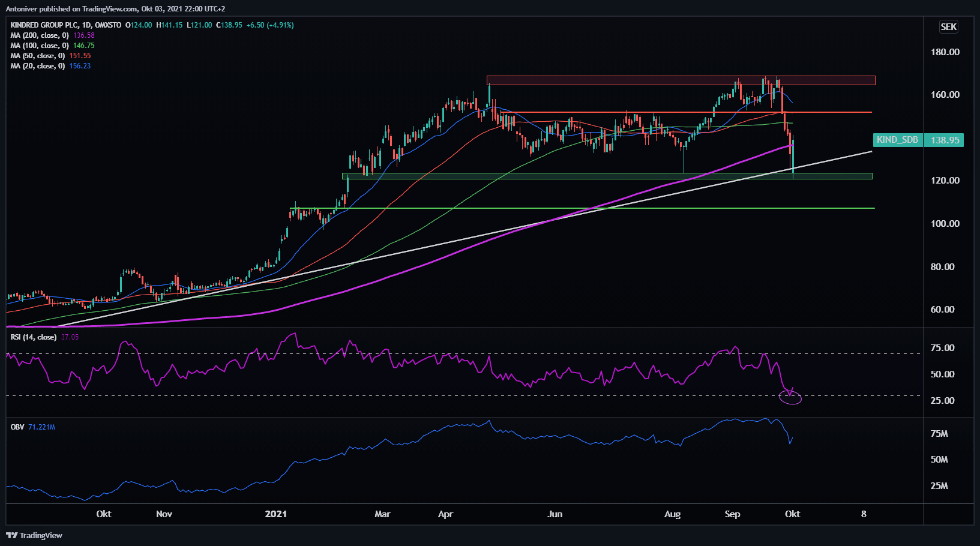Click the 138.95 current price marker
Screen dimensions: 980x546
[x=945, y=140]
